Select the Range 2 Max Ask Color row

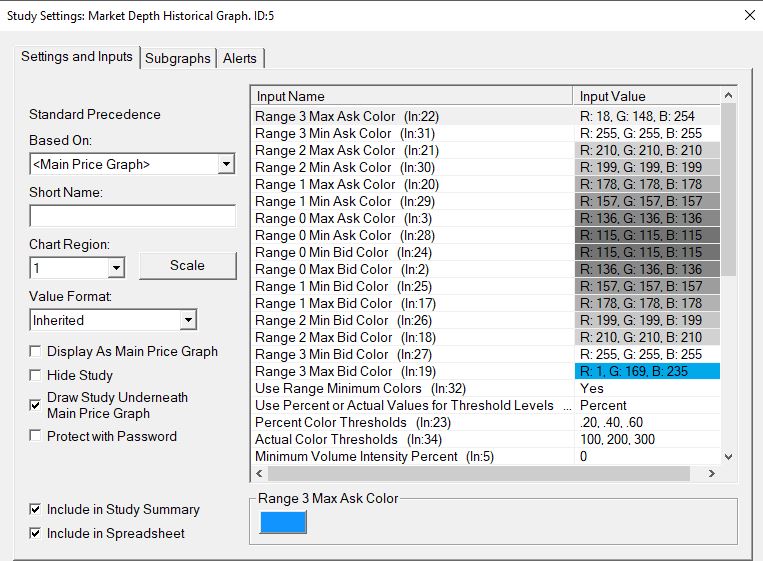(x=486, y=150)
